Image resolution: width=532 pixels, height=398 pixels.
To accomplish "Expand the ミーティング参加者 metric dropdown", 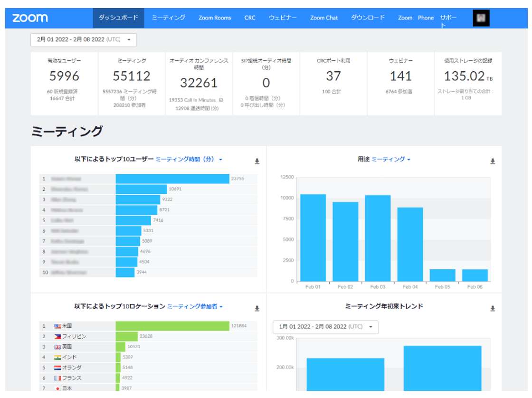I will tap(195, 307).
